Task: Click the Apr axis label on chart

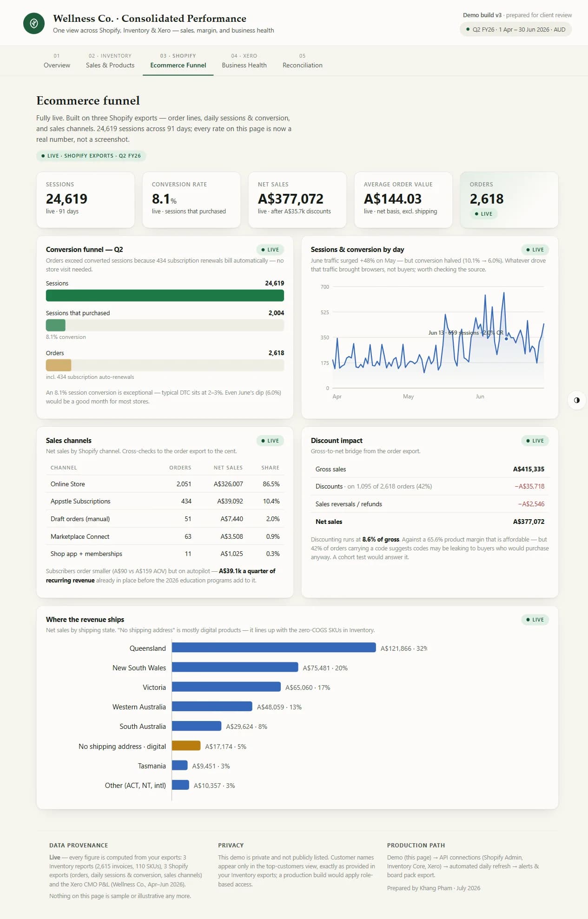Action: point(337,397)
